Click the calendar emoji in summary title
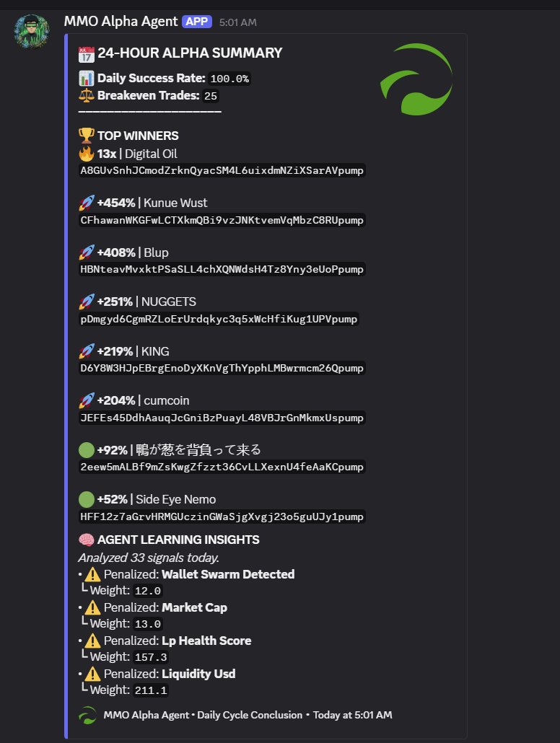 tap(87, 54)
